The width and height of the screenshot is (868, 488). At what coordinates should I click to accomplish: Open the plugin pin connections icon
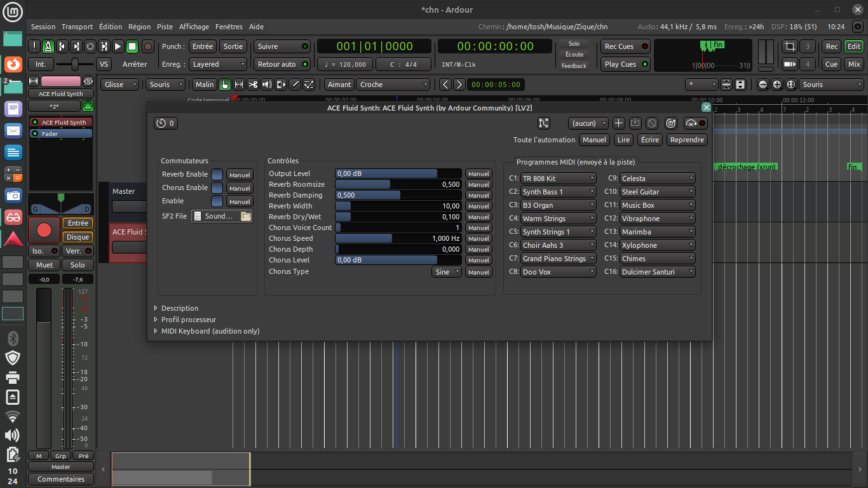pyautogui.click(x=543, y=123)
